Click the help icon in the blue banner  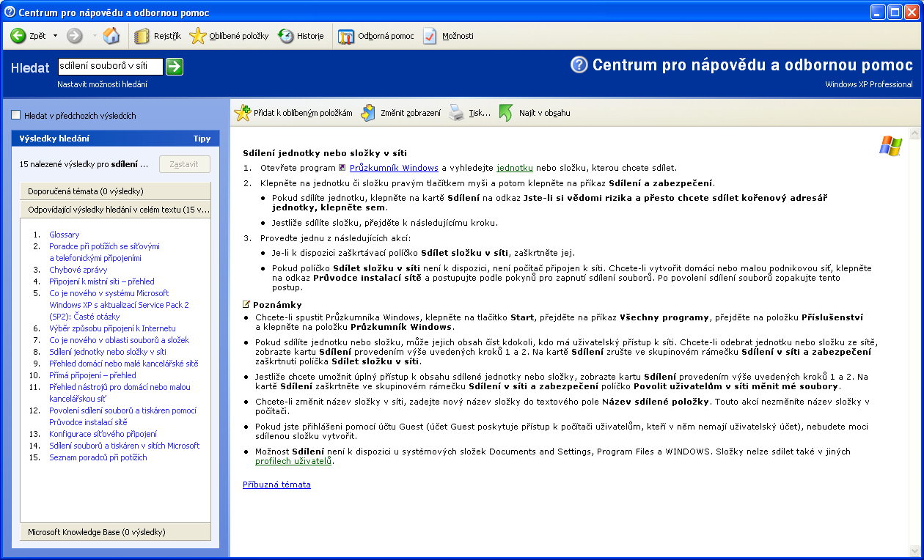pyautogui.click(x=579, y=65)
